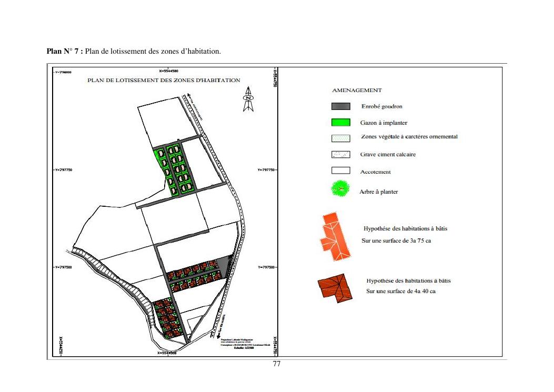Click the Y=797500 label on right border
This screenshot has width=554, height=392.
(267, 267)
